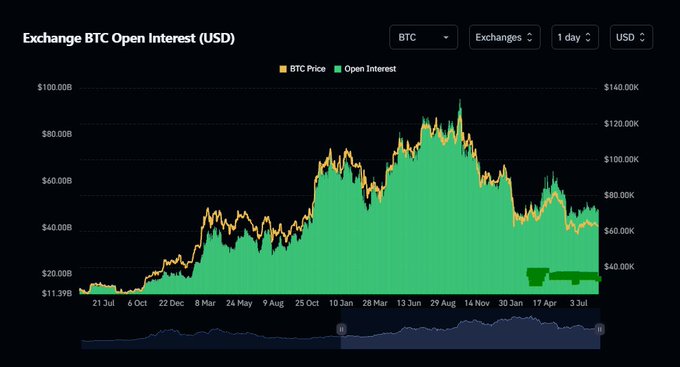This screenshot has width=680, height=367.
Task: Click the $100.00K price axis label
Action: point(621,160)
